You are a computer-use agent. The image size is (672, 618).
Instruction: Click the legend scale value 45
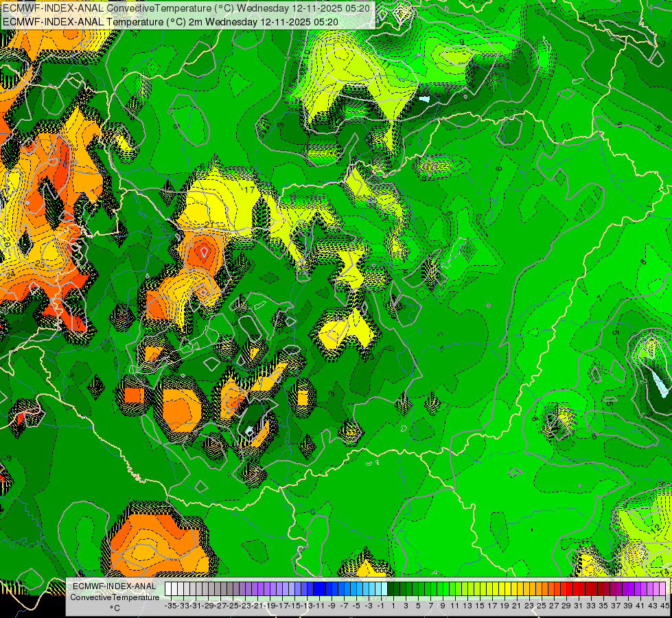click(x=664, y=606)
